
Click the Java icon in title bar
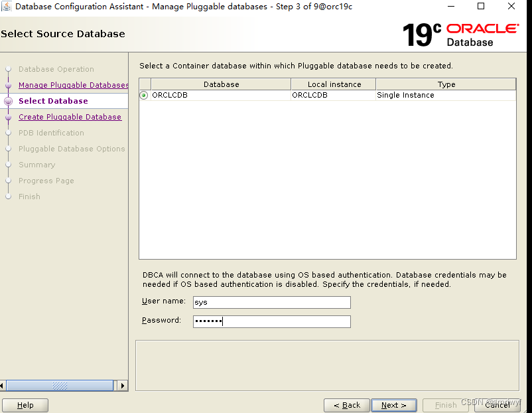pos(7,6)
